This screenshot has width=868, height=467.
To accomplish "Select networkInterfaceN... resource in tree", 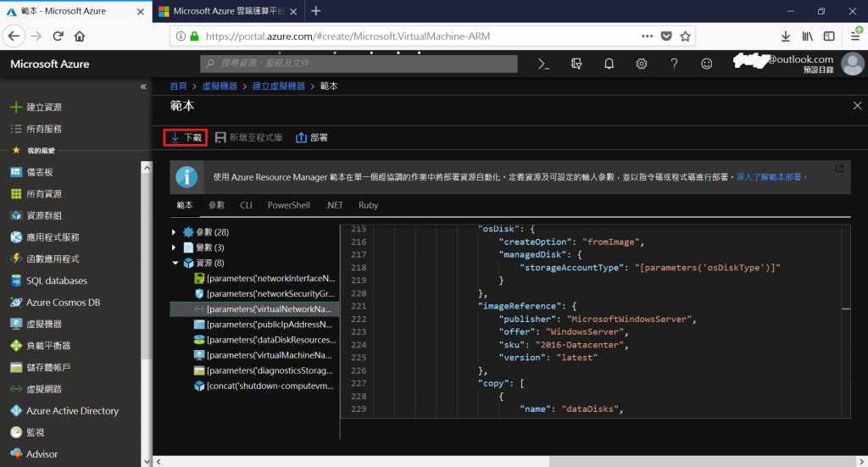I will [x=264, y=278].
